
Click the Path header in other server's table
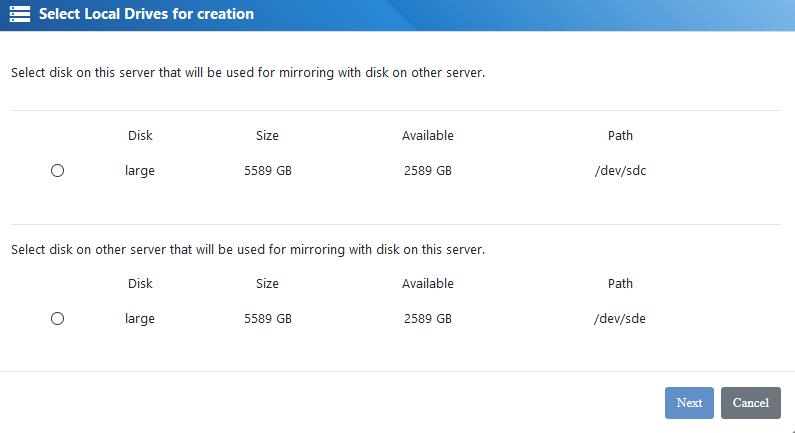click(x=620, y=284)
